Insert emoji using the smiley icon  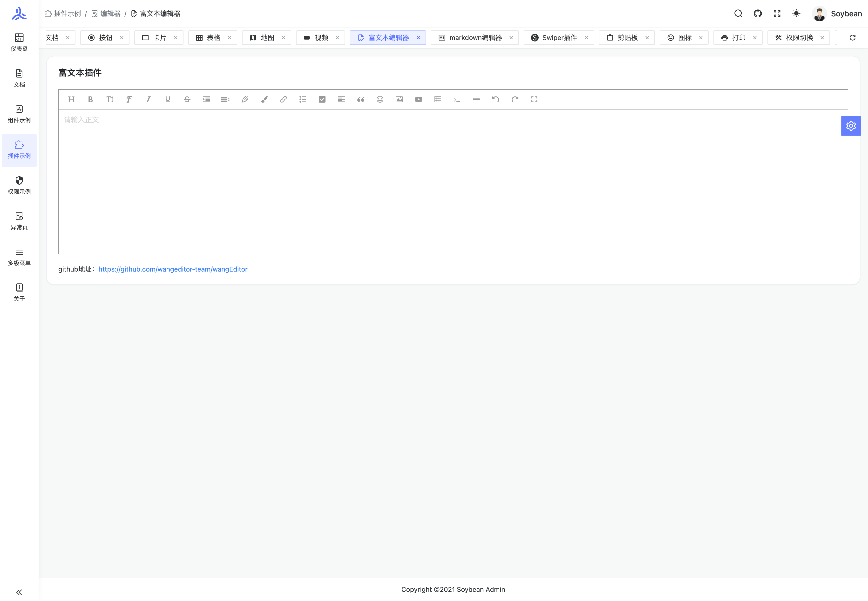[380, 99]
